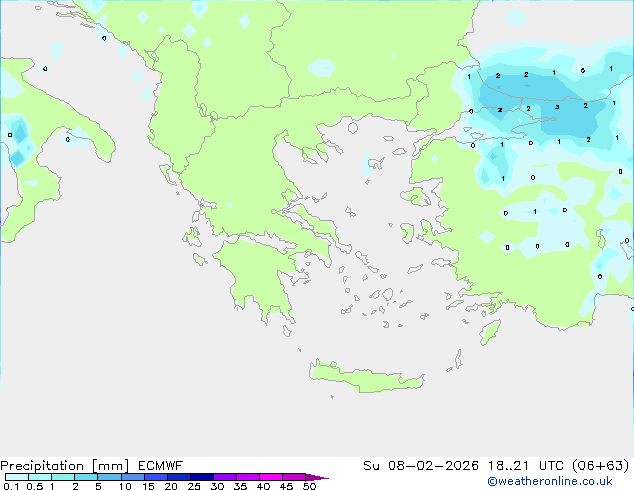Click the '25' legend scale label
Screen dimensions: 634x490
(x=194, y=486)
